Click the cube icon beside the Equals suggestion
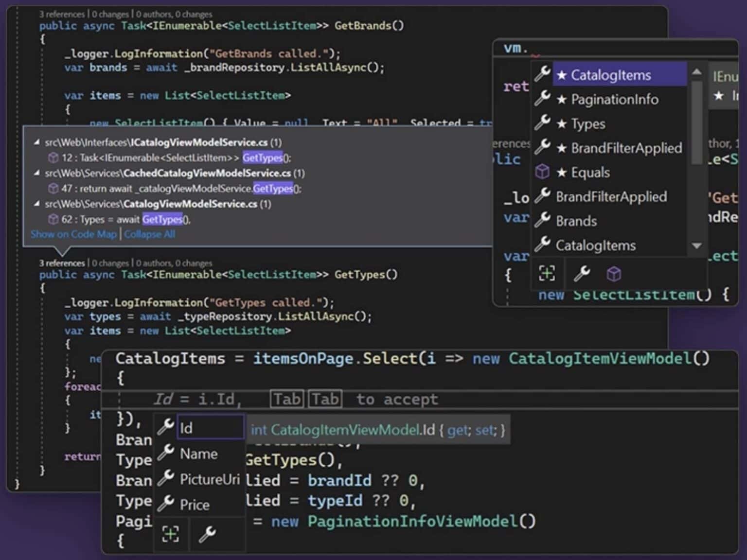Viewport: 747px width, 560px height. point(542,172)
